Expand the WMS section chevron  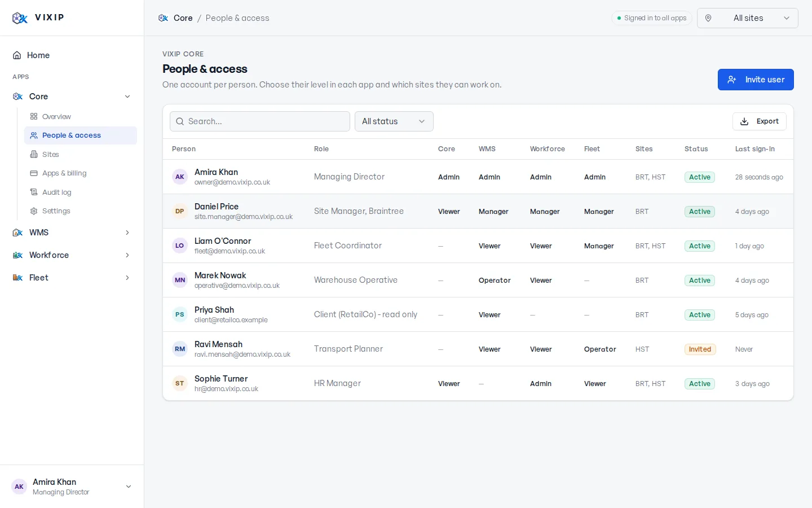[x=127, y=233]
